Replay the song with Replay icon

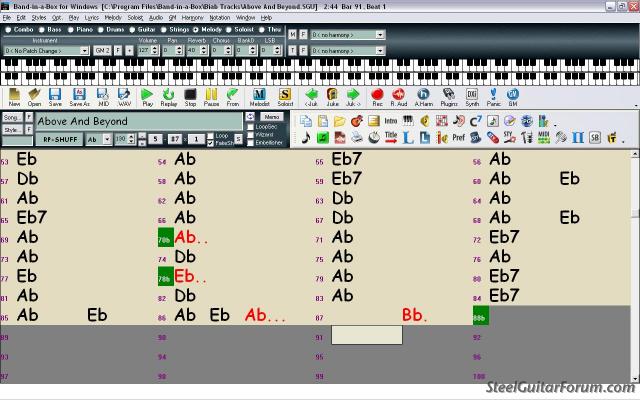(169, 97)
